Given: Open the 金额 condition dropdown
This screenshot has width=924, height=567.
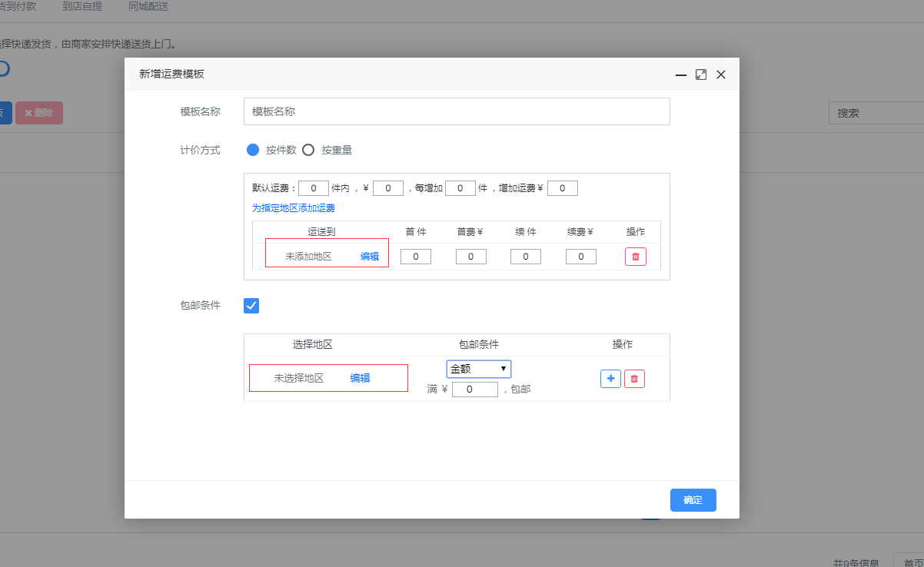Looking at the screenshot, I should [x=478, y=369].
